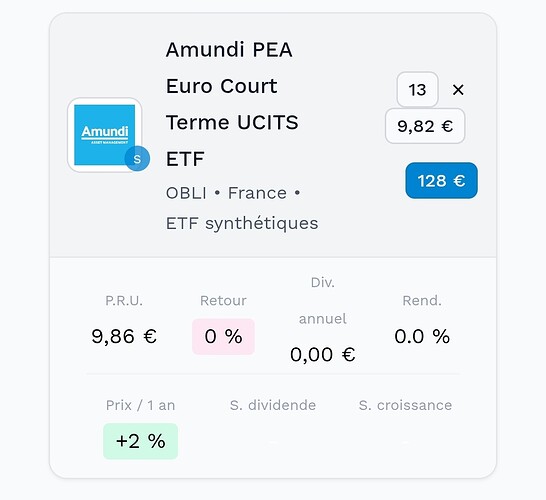Image resolution: width=546 pixels, height=500 pixels.
Task: Click the pink 0 % return badge
Action: pyautogui.click(x=223, y=336)
